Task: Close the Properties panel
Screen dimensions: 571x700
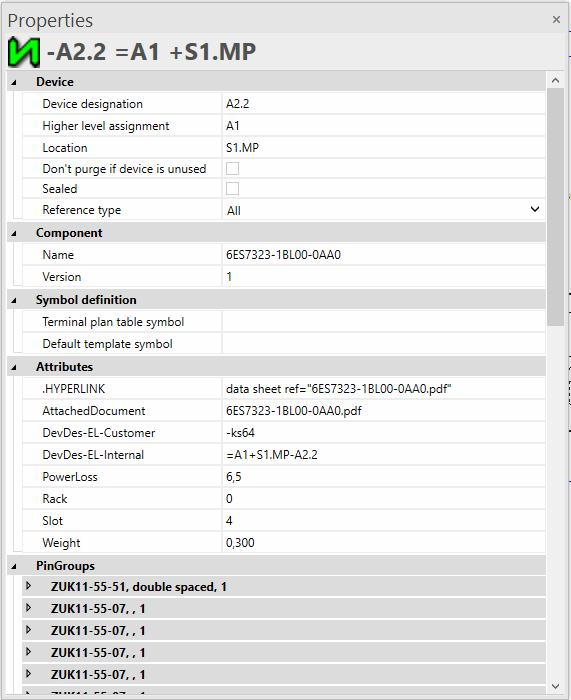Action: [x=556, y=20]
